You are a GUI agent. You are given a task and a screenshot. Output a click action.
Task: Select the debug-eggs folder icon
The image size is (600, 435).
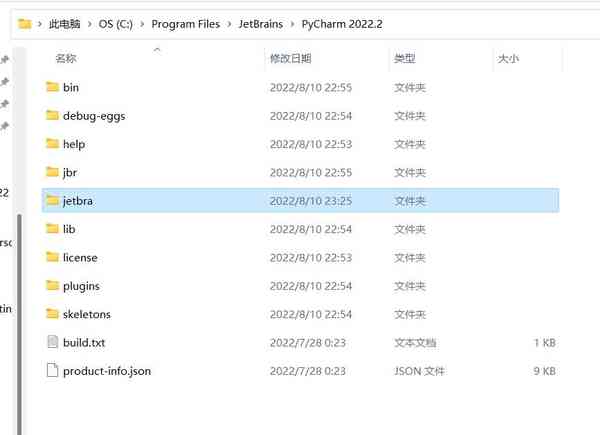(x=52, y=115)
